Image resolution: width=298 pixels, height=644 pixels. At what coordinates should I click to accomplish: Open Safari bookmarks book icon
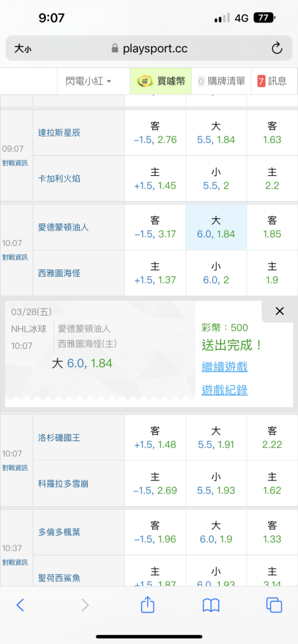coord(211,605)
